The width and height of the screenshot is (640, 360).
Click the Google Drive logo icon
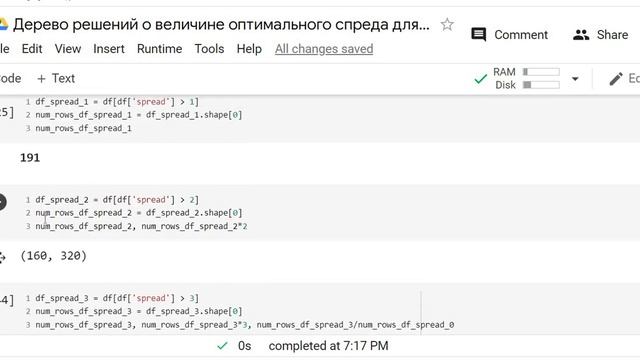pyautogui.click(x=3, y=24)
